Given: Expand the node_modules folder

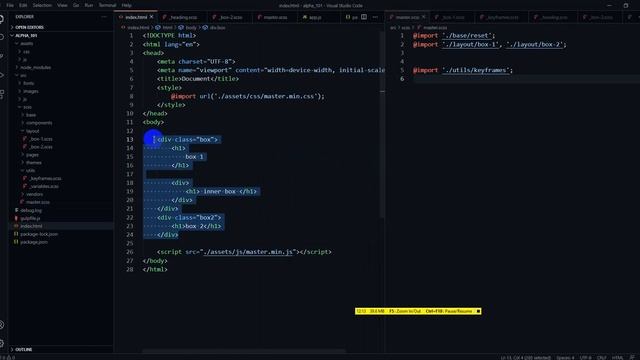Looking at the screenshot, I should click(x=35, y=67).
